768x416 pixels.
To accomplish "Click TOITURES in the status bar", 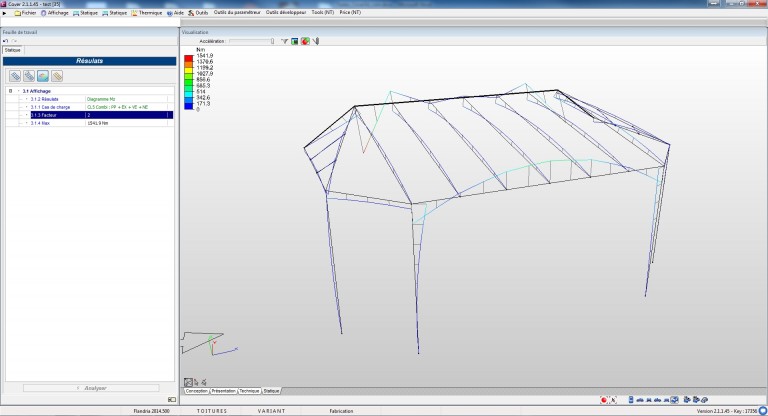I will click(212, 411).
